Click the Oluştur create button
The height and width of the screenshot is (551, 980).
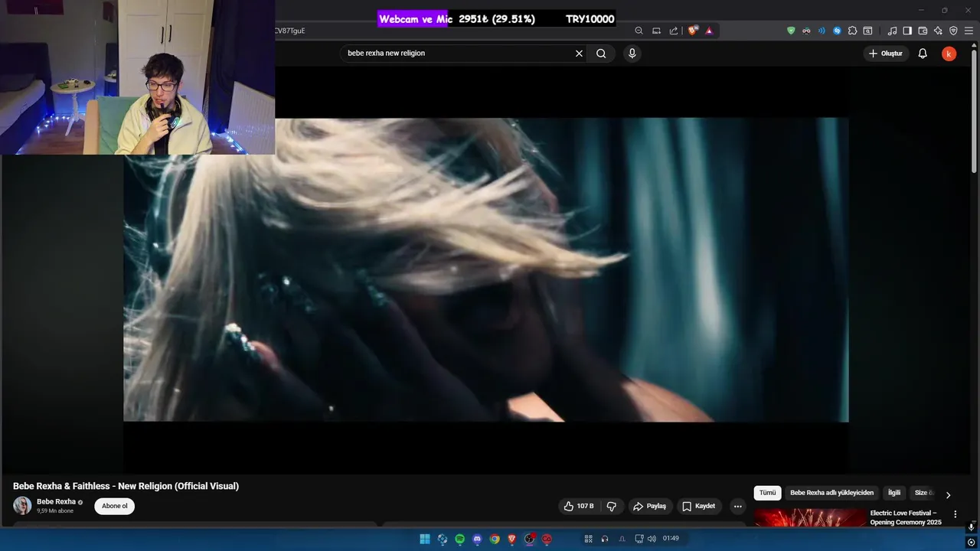886,54
